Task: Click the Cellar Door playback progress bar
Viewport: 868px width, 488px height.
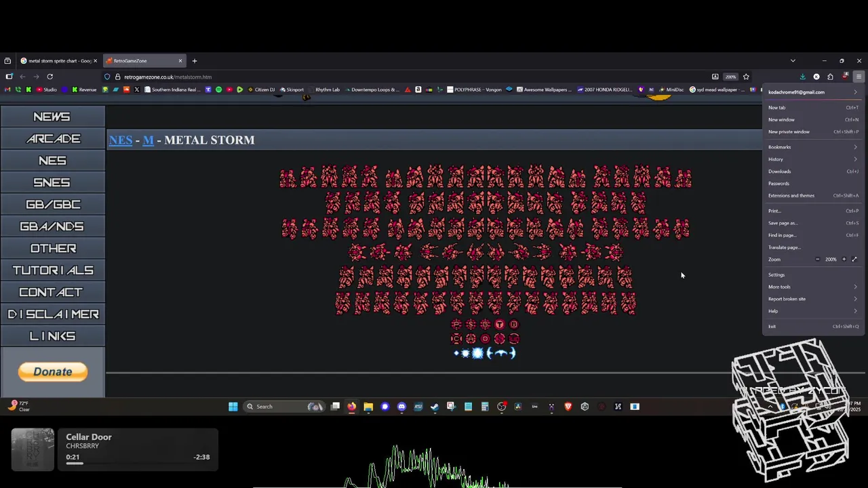Action: (138, 464)
